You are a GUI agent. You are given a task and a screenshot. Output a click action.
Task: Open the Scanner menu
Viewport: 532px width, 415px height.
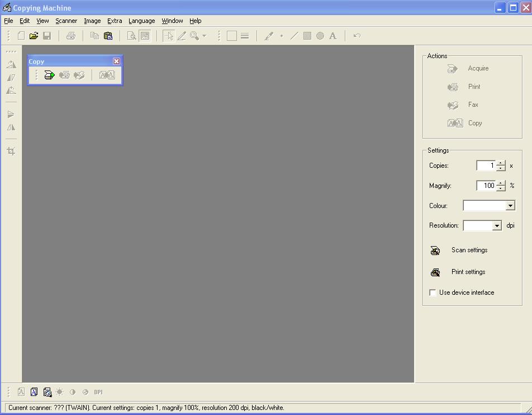coord(66,21)
